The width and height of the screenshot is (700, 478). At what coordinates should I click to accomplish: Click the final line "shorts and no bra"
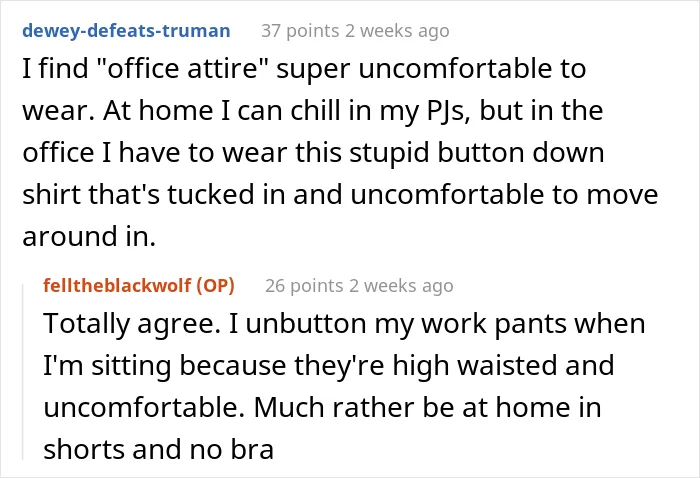158,449
